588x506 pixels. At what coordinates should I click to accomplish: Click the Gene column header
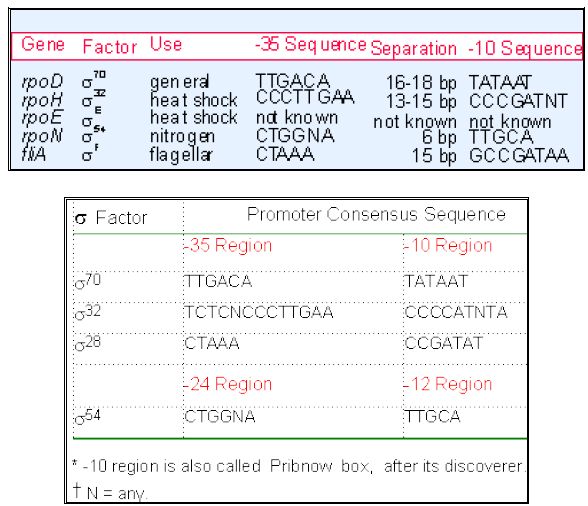click(43, 44)
